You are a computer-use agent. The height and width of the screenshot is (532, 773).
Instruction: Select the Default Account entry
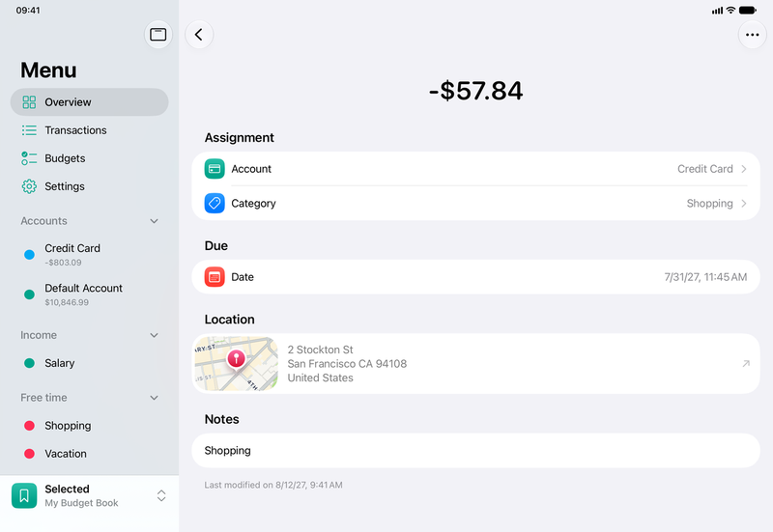click(89, 294)
